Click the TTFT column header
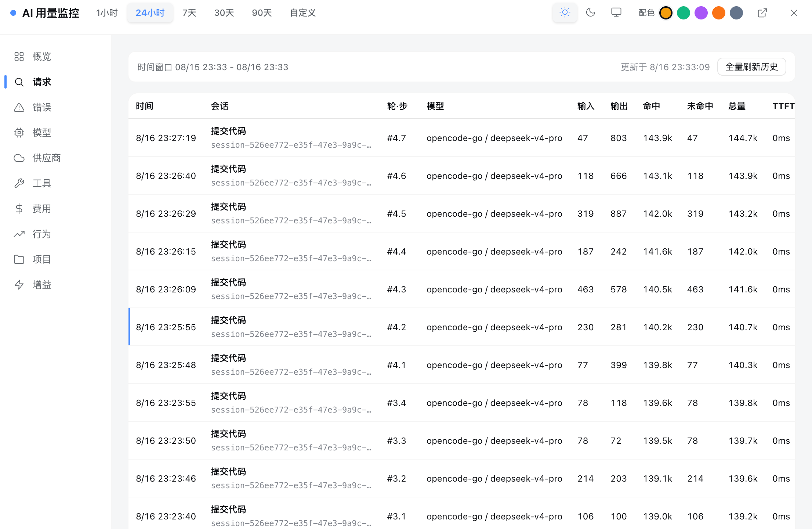The image size is (812, 529). (x=783, y=106)
